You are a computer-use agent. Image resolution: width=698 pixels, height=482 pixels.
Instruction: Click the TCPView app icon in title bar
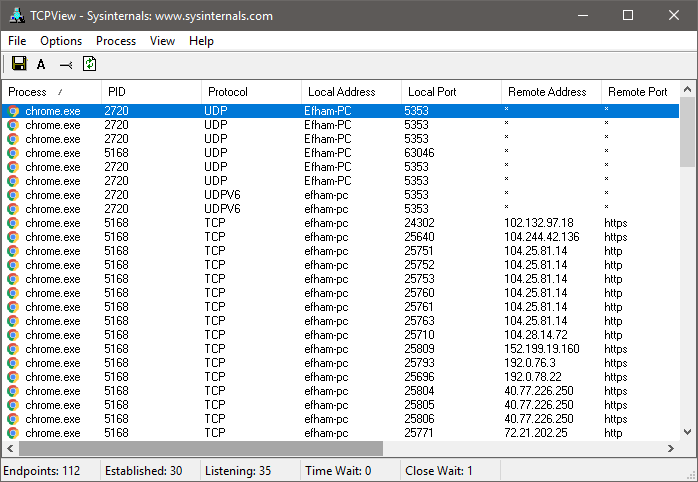click(17, 15)
